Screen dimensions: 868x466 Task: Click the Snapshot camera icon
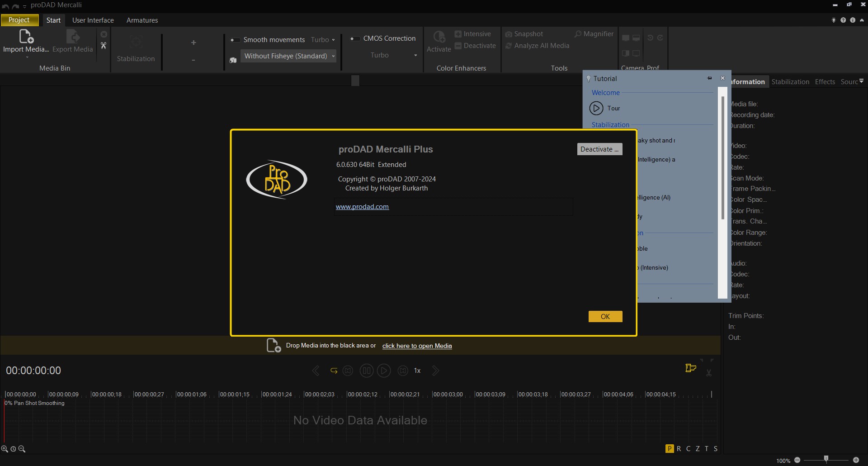pos(509,34)
